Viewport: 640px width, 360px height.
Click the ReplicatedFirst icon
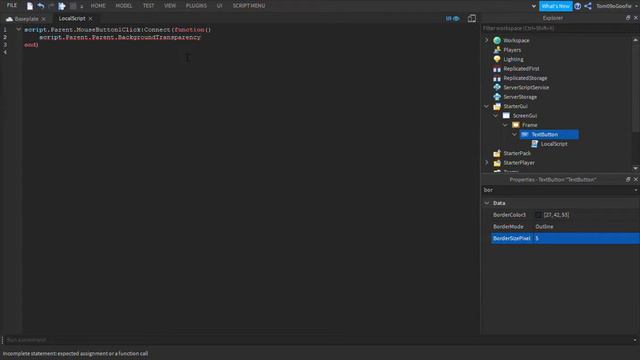coord(497,69)
